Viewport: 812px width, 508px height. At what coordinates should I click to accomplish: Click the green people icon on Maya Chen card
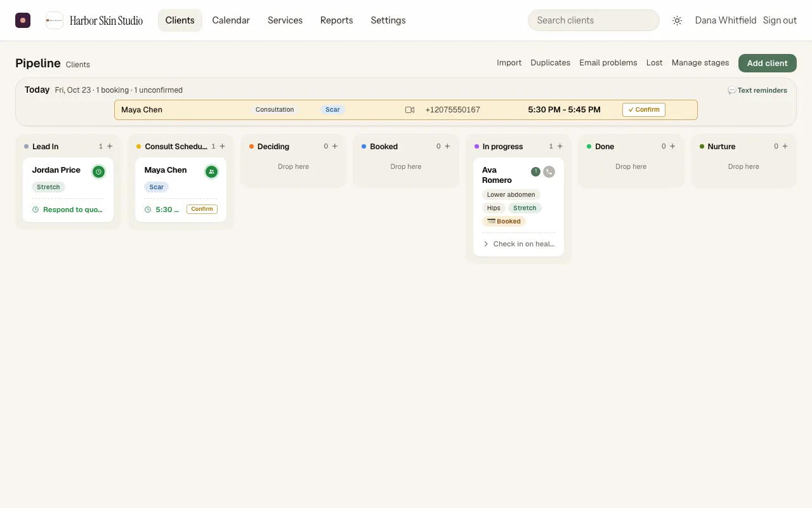[211, 171]
